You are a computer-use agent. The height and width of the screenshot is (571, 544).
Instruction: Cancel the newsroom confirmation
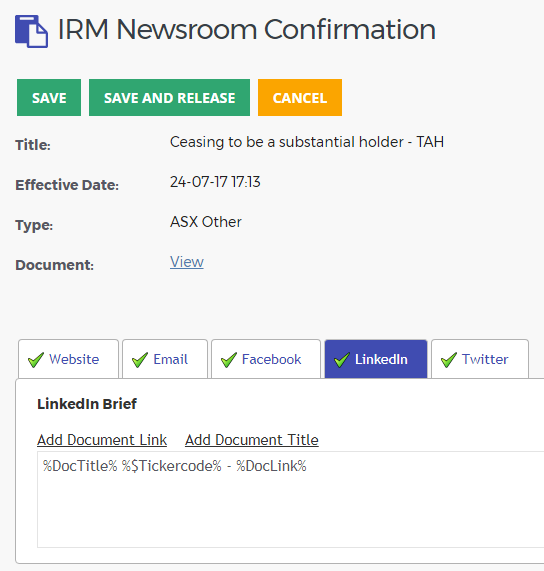point(300,98)
